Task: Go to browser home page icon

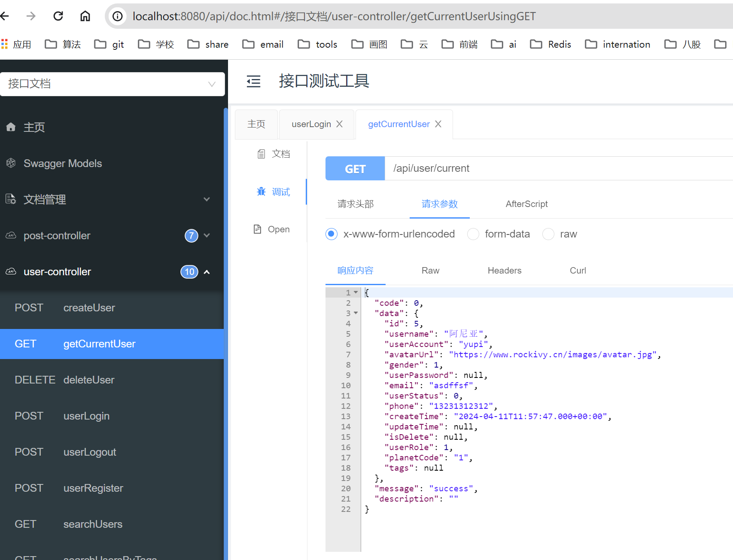Action: [85, 16]
